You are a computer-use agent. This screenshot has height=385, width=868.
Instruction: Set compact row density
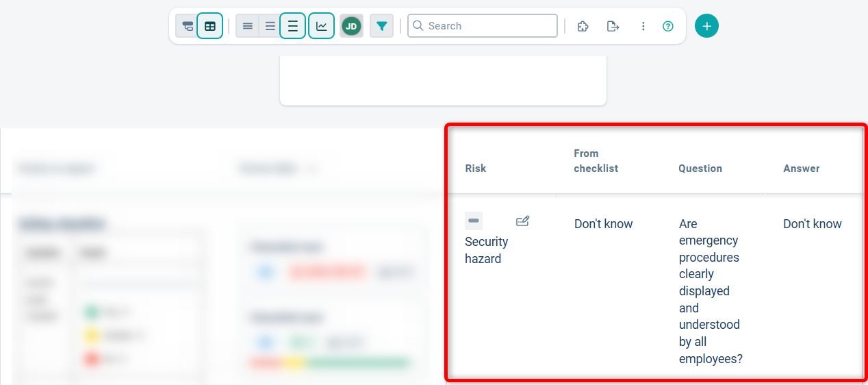pos(248,26)
